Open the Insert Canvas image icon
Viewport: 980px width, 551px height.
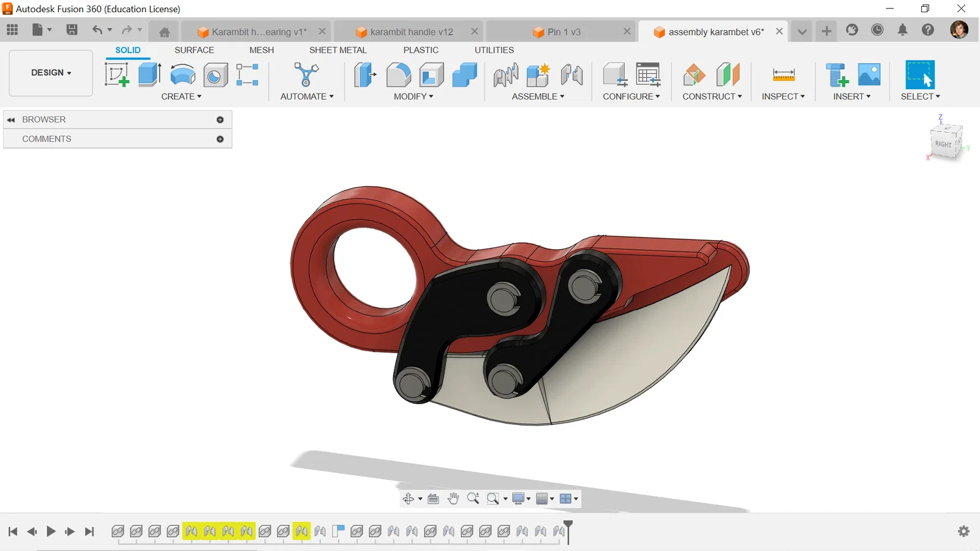pos(869,75)
